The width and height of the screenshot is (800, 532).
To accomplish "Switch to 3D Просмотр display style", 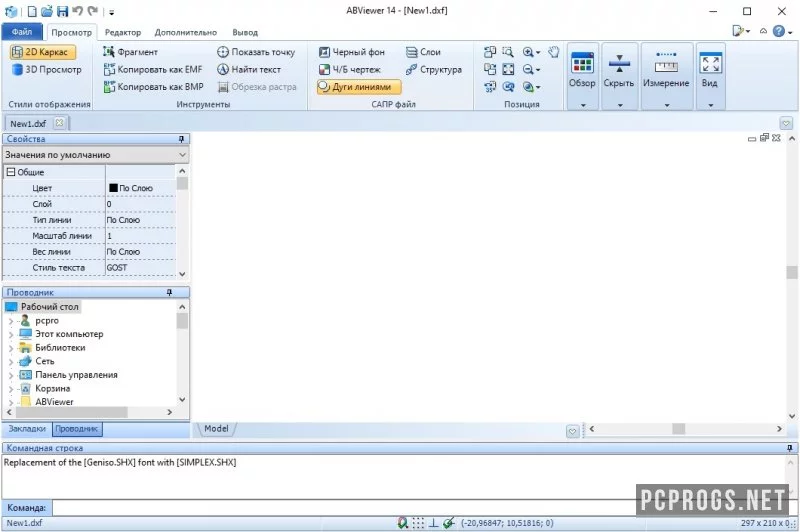I will (x=46, y=69).
